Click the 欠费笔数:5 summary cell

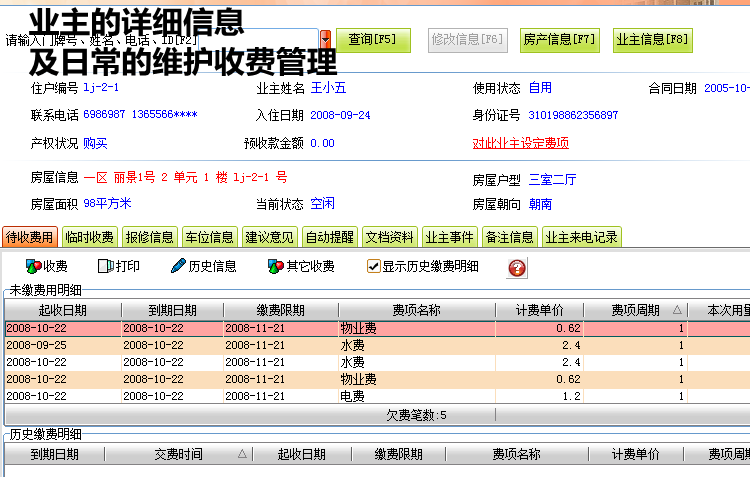click(417, 415)
